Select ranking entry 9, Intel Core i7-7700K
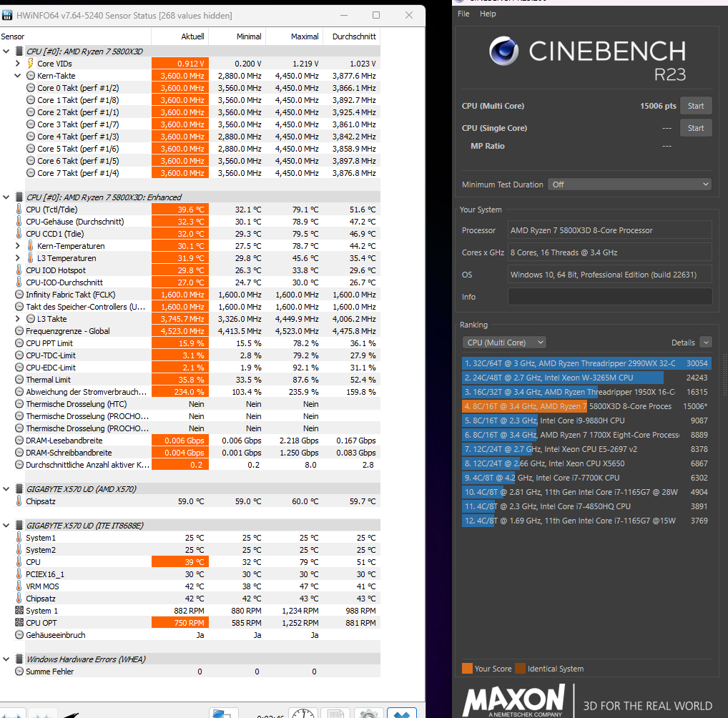This screenshot has height=718, width=728. pos(586,478)
